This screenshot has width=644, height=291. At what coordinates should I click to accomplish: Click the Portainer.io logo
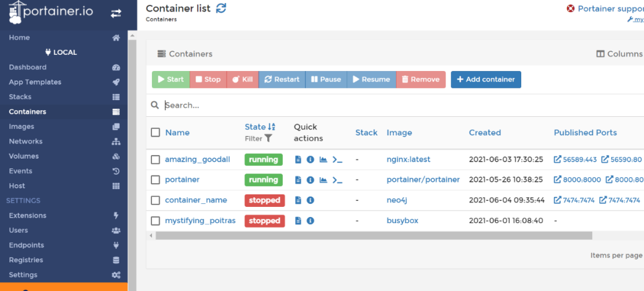tap(51, 13)
